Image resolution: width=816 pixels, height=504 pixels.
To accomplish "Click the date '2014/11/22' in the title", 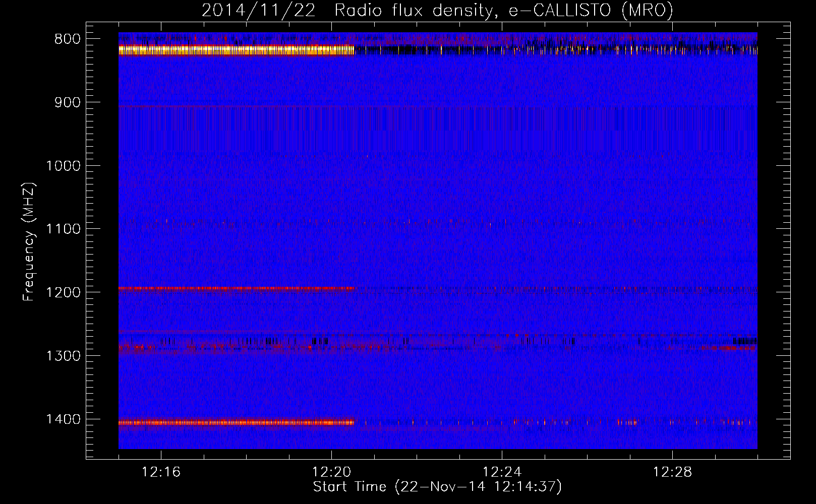I will pyautogui.click(x=259, y=10).
